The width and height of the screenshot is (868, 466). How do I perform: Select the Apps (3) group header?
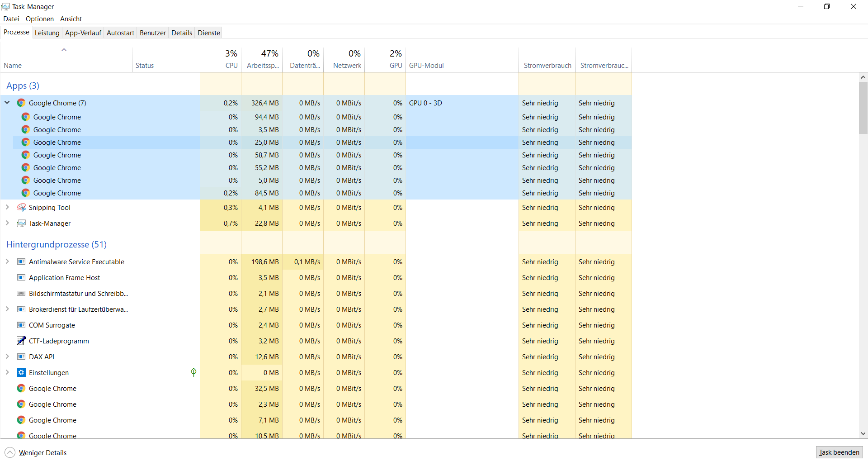[x=23, y=86]
